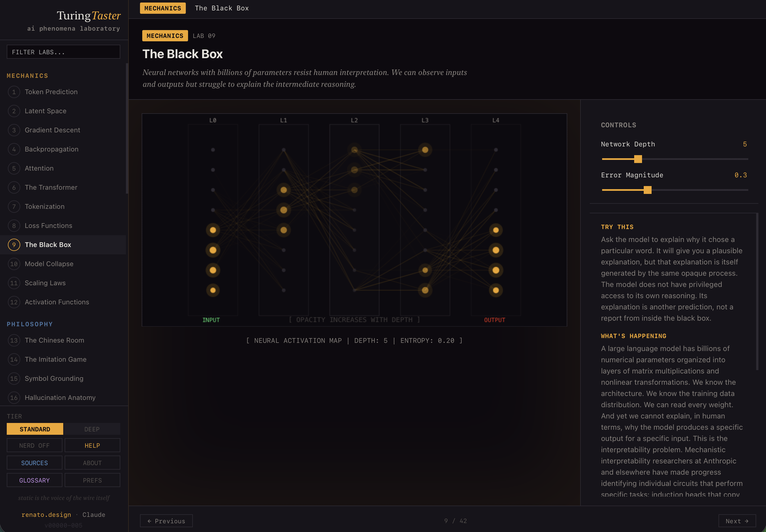Click the TuringTaster logo

tap(88, 16)
